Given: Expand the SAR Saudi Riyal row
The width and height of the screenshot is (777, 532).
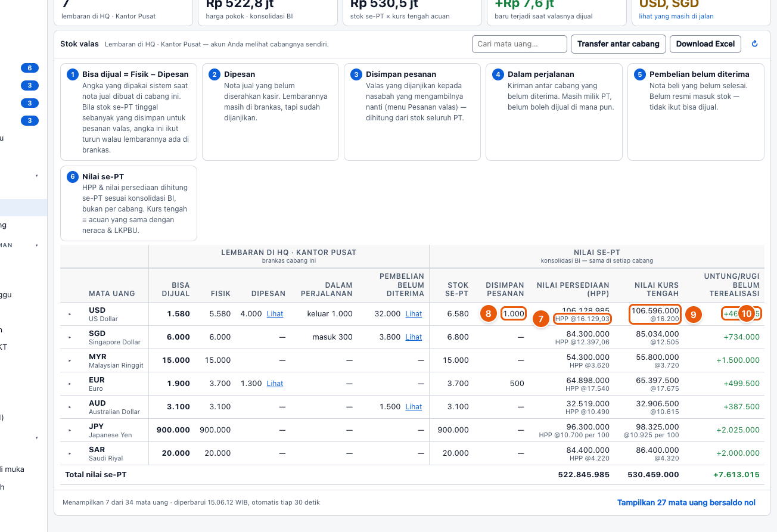Looking at the screenshot, I should click(70, 453).
